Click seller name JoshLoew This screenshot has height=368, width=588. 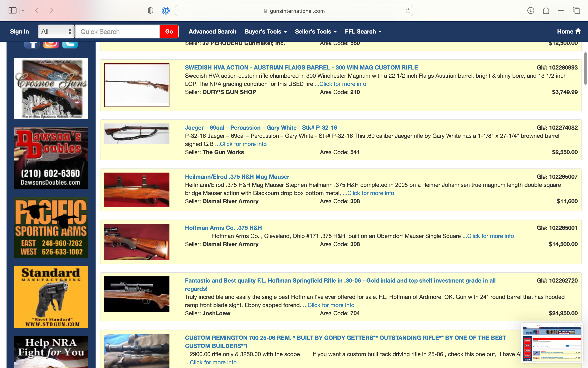[x=216, y=313]
